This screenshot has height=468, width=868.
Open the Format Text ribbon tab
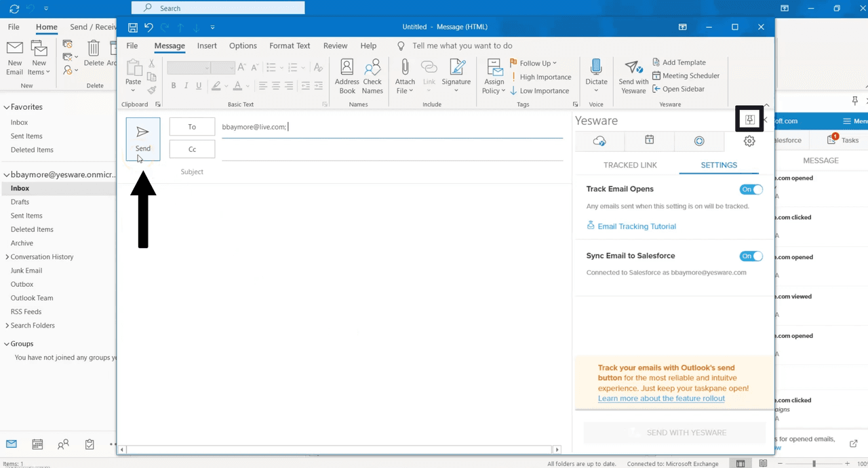pyautogui.click(x=290, y=45)
